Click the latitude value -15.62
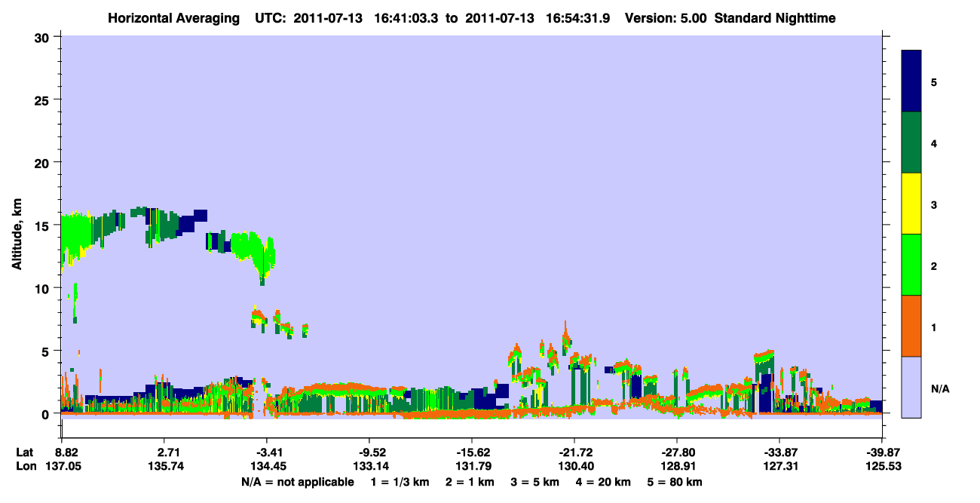Screen dimensions: 980x503 [472, 452]
